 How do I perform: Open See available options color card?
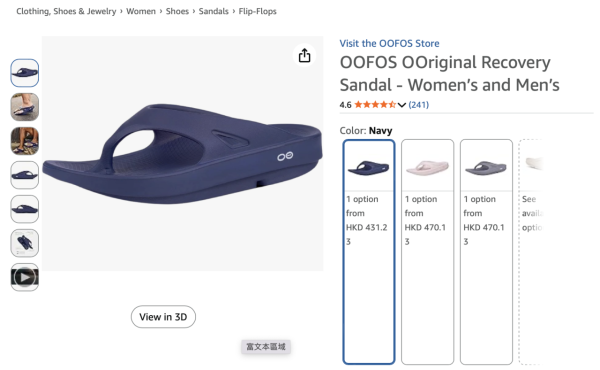[x=531, y=252]
